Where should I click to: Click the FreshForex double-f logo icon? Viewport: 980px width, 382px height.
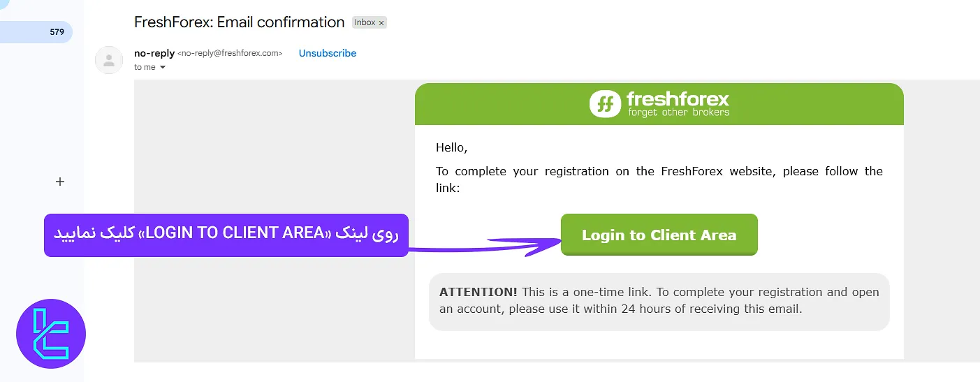pyautogui.click(x=605, y=104)
